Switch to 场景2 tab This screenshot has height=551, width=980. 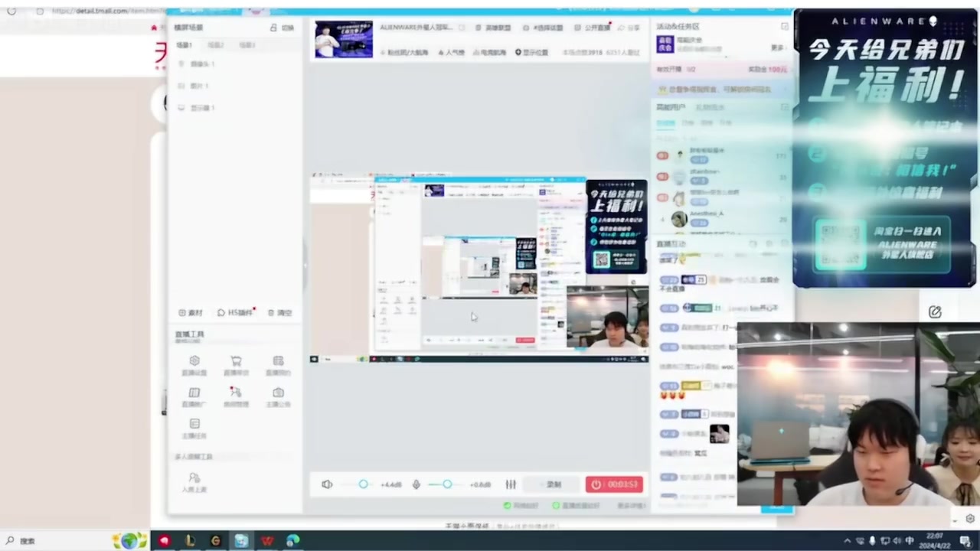(x=216, y=45)
